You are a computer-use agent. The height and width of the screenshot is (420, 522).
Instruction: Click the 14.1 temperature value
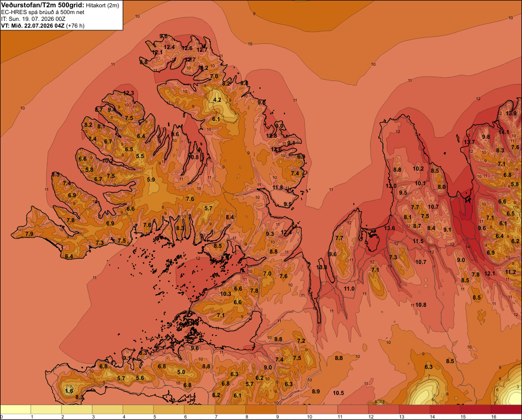point(504,132)
